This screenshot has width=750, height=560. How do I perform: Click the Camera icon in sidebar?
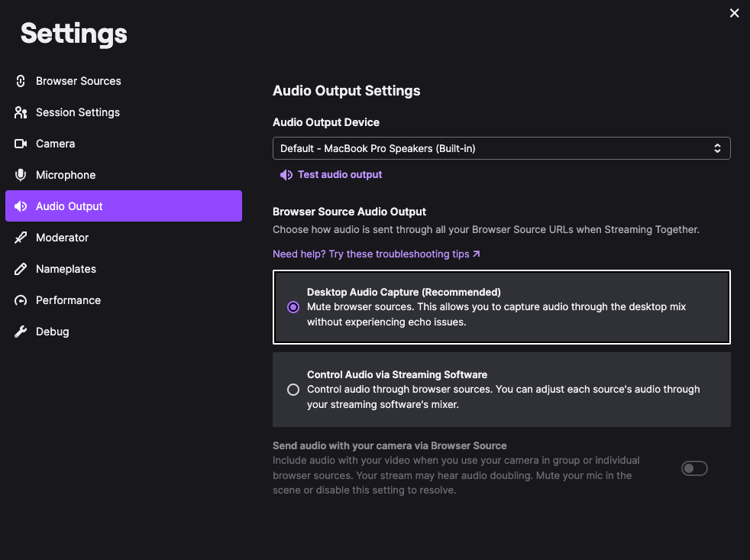tap(21, 144)
